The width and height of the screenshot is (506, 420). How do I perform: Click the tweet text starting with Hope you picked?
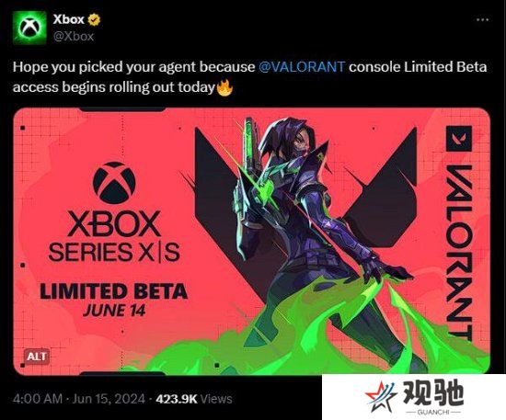pyautogui.click(x=249, y=77)
